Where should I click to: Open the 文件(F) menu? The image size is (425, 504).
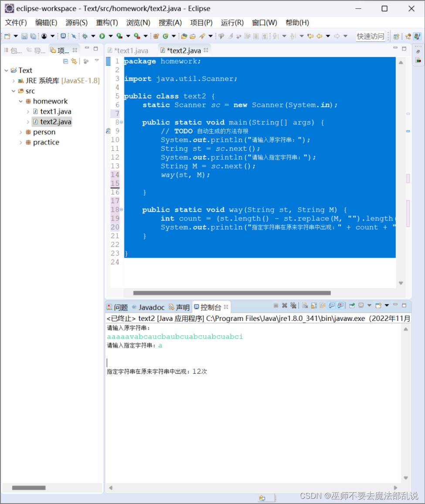click(x=16, y=23)
